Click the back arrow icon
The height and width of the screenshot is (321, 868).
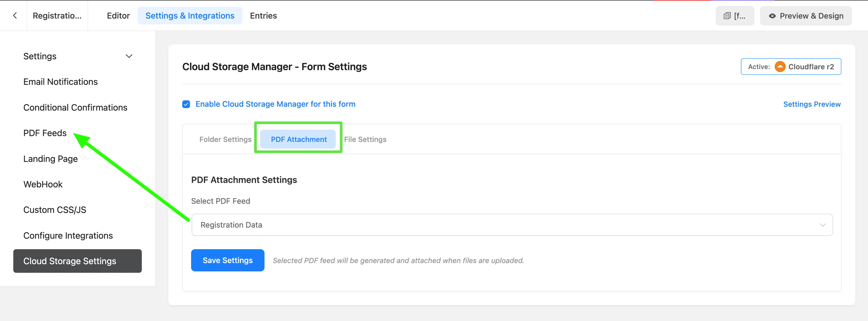click(14, 16)
